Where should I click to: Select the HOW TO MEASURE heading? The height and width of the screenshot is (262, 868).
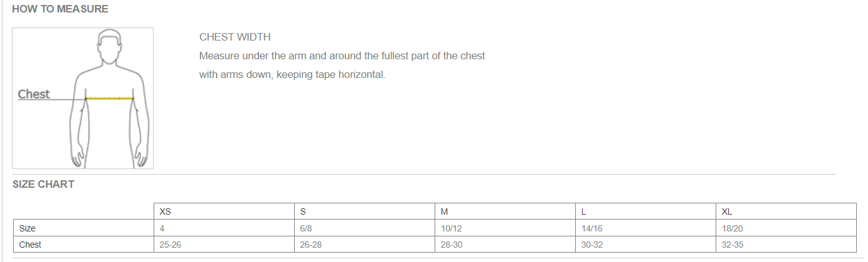tap(60, 9)
